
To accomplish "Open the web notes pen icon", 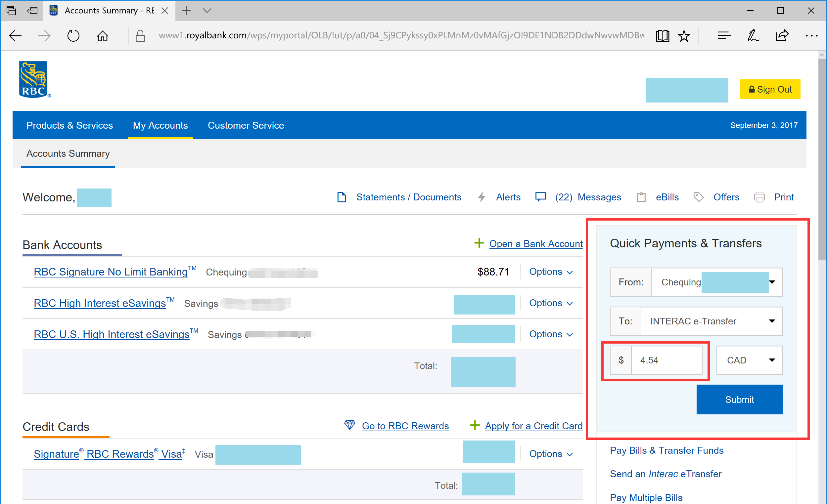I will pos(753,35).
